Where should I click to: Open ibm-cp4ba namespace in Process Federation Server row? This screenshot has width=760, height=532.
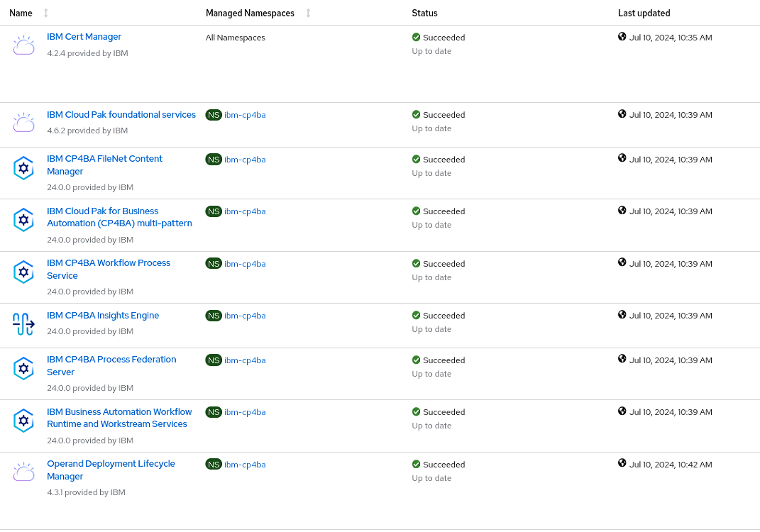pyautogui.click(x=245, y=360)
